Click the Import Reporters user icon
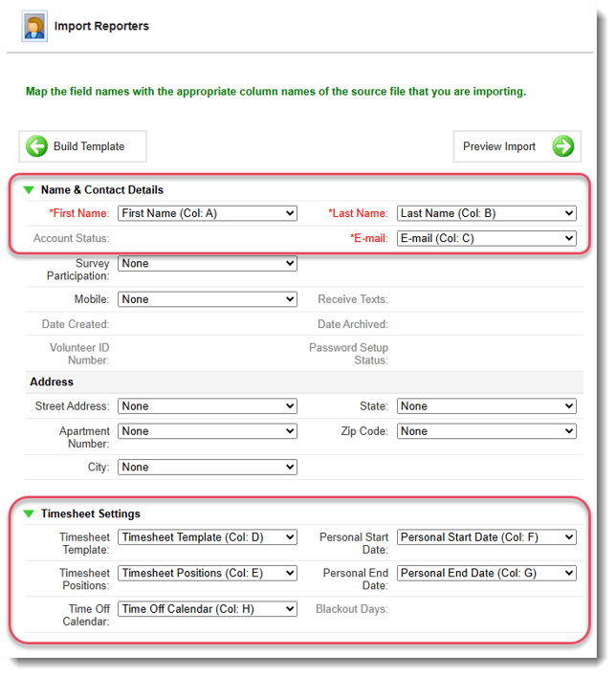616x677 pixels. (34, 26)
